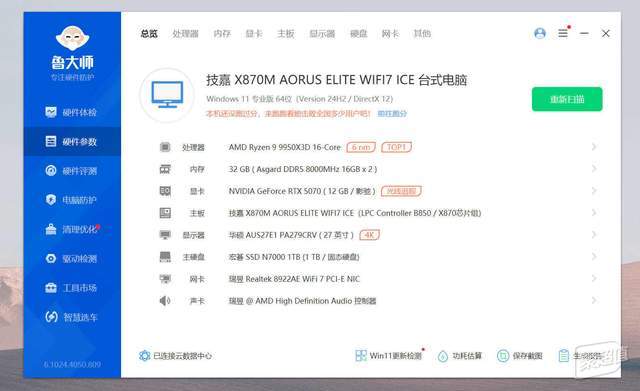Click 生成报告 clipboard icon

pyautogui.click(x=564, y=356)
